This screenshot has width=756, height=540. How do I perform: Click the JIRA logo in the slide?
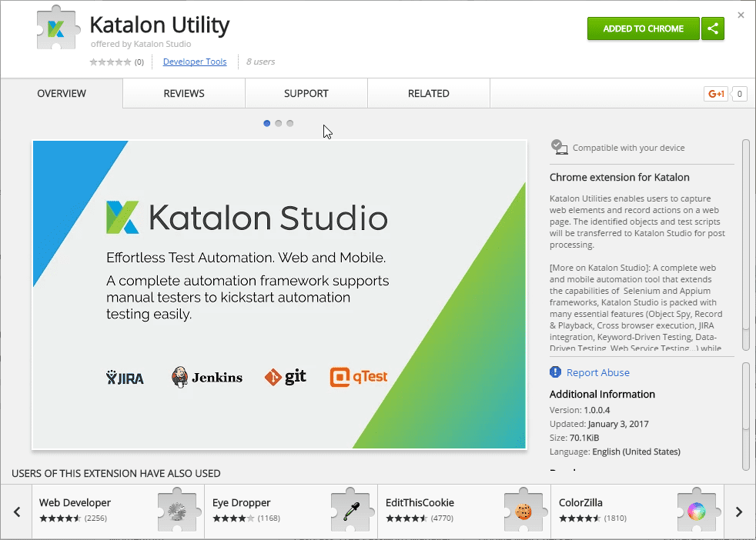point(125,378)
